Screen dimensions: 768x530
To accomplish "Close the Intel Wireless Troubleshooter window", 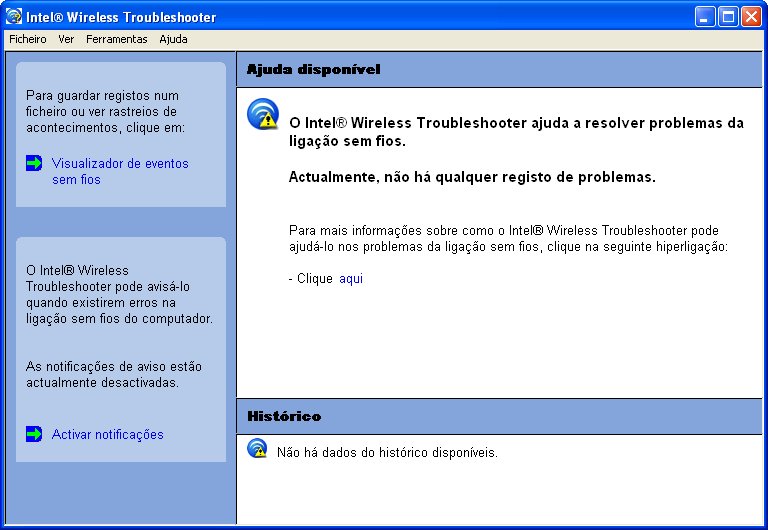I will 751,17.
